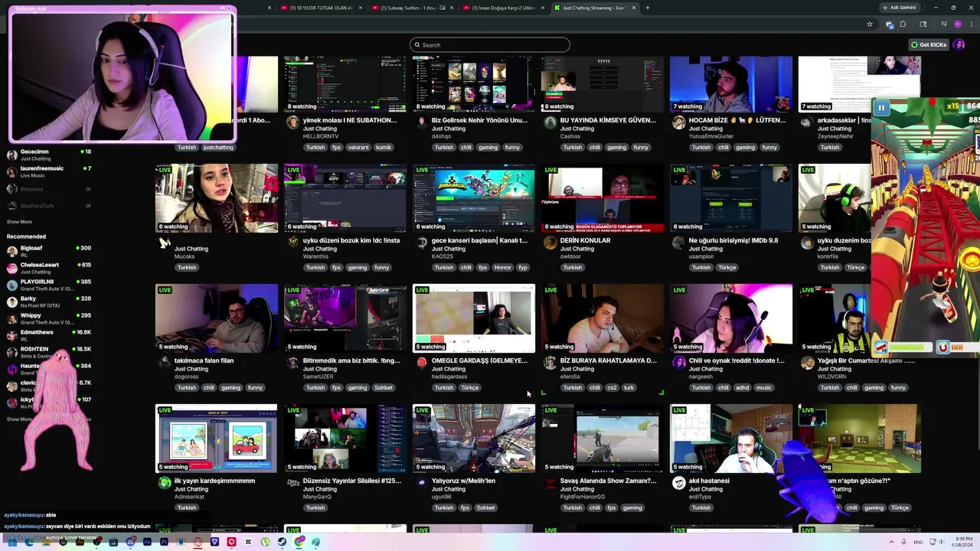Open YunusEmreGurler channel avatar
This screenshot has width=980, height=551.
pos(679,122)
